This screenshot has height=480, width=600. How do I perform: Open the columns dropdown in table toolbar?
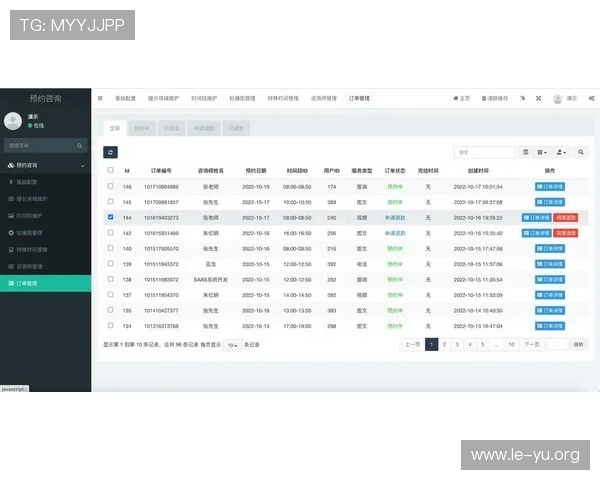[x=542, y=152]
